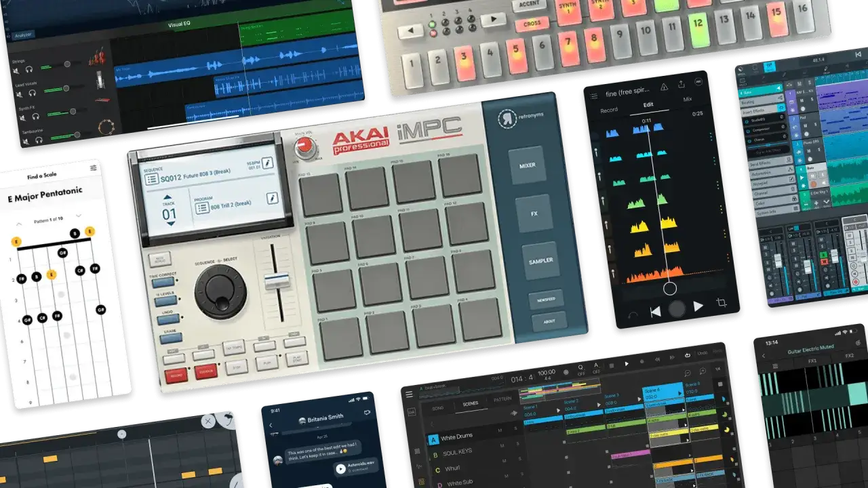This screenshot has width=868, height=488.
Task: Decrease iMPC track number with down arrow
Action: click(x=170, y=224)
